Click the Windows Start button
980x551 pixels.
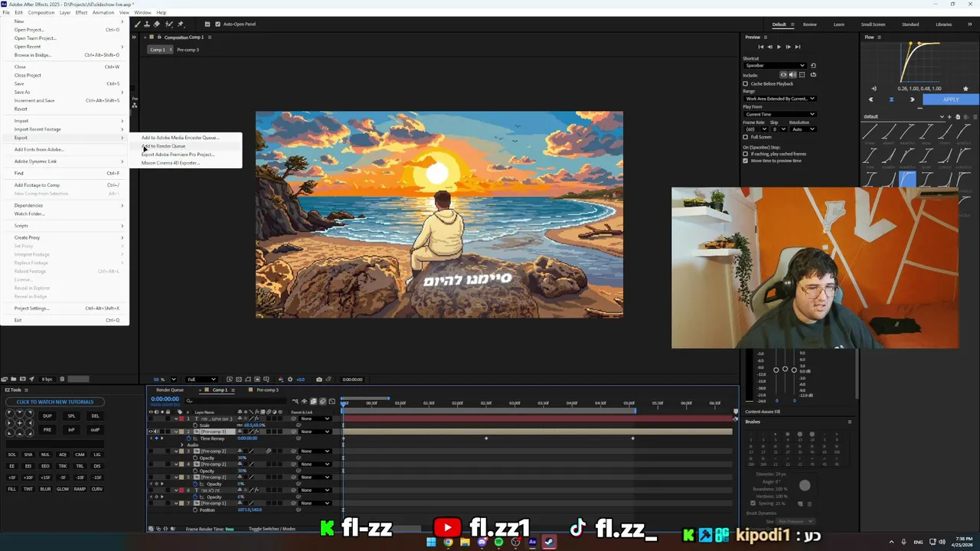click(x=431, y=543)
